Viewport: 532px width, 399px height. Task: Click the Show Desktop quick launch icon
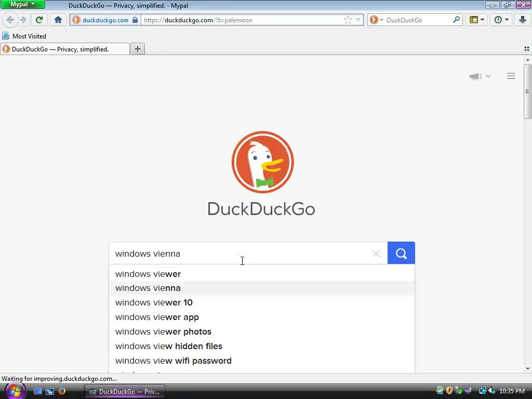(37, 391)
